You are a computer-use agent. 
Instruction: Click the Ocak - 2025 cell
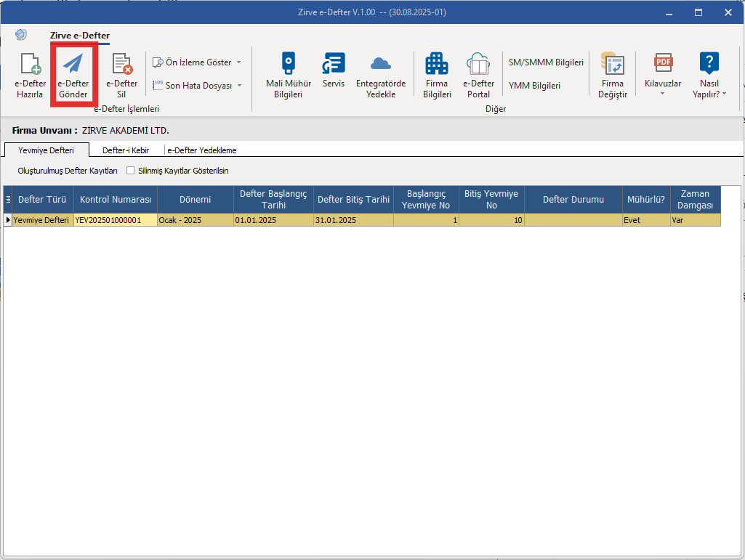(196, 220)
